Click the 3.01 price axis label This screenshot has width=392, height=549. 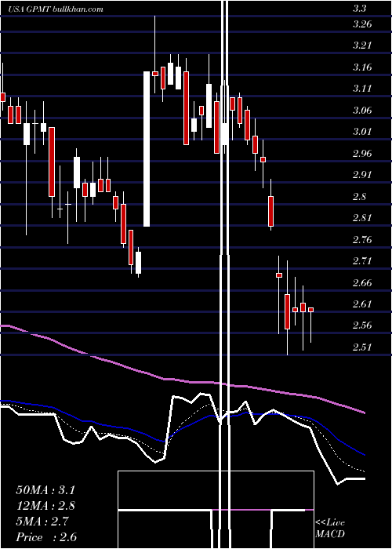tap(362, 132)
